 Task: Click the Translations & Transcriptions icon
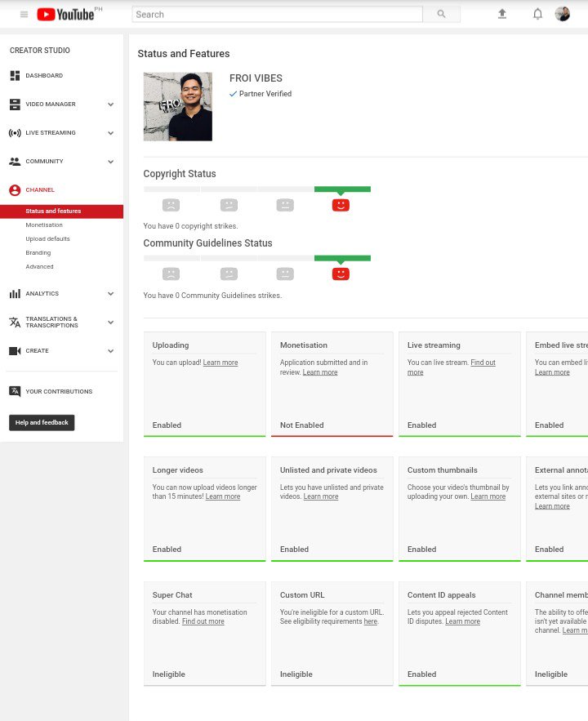15,322
